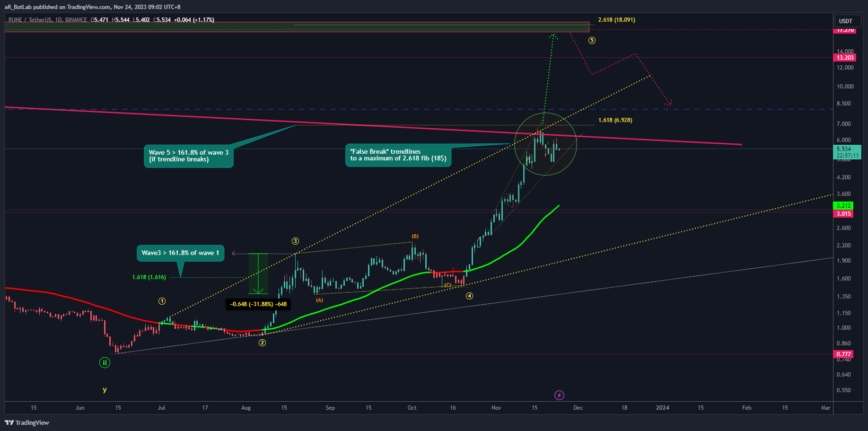Click the Dec label on time axis

(578, 408)
